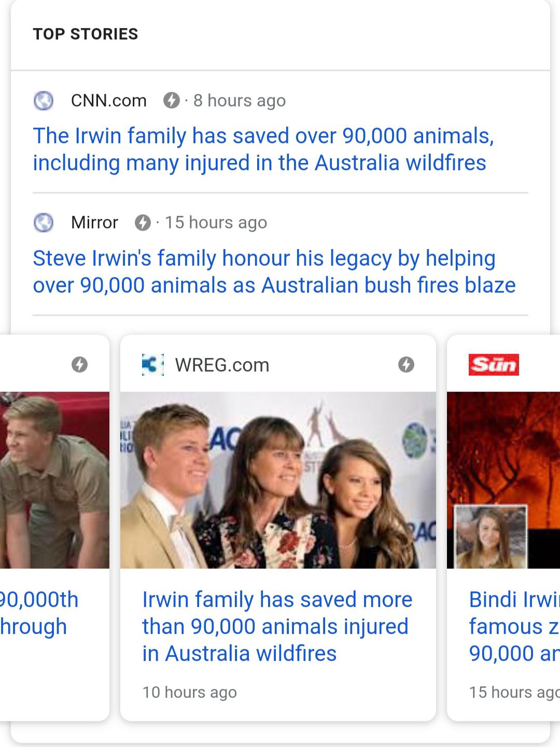Click the AMP icon on the left partial card

tap(79, 365)
